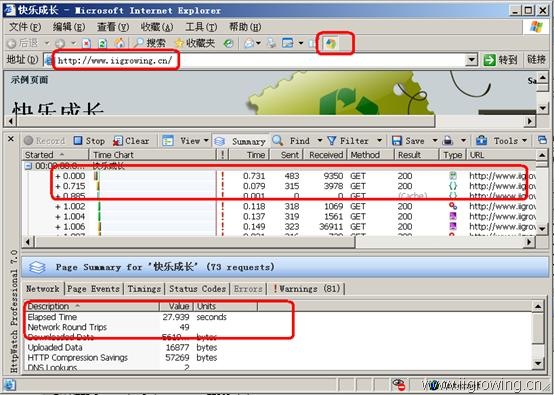Select the Elapsed Time row
The image size is (554, 395).
(x=278, y=317)
